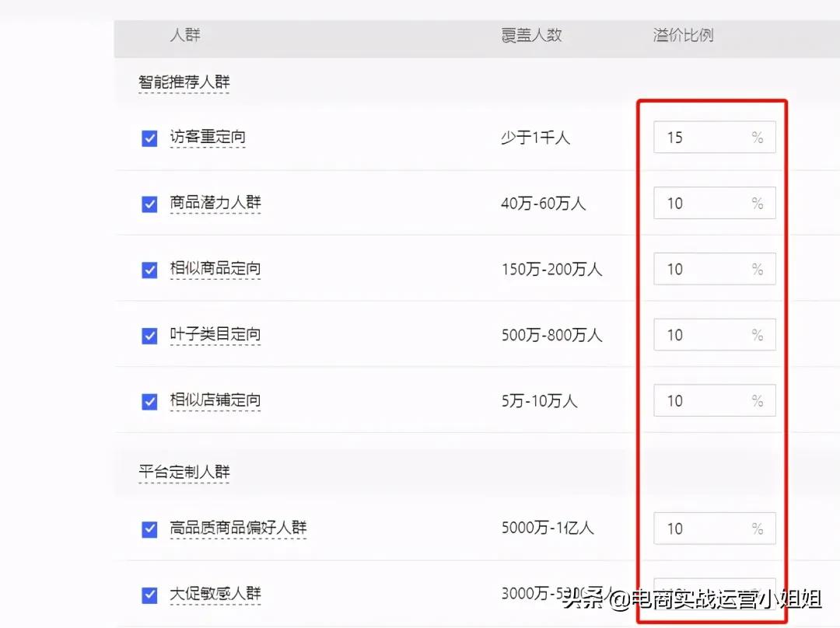This screenshot has width=840, height=628.
Task: Open the 叶子类目定向 explanation link
Action: point(215,334)
